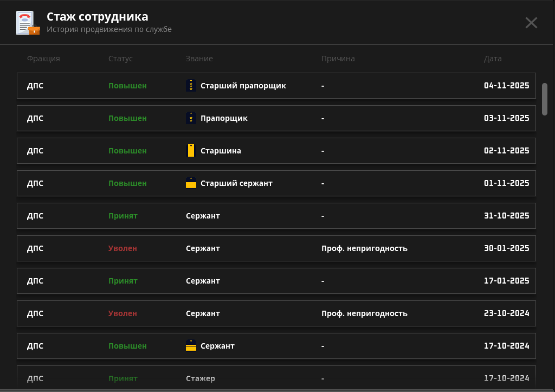
Task: Click the Фракция column header
Action: (43, 59)
